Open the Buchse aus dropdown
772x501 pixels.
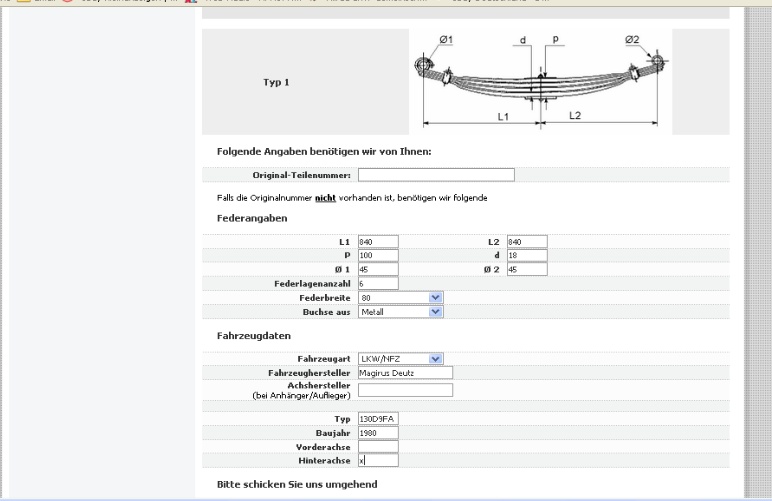click(x=401, y=312)
